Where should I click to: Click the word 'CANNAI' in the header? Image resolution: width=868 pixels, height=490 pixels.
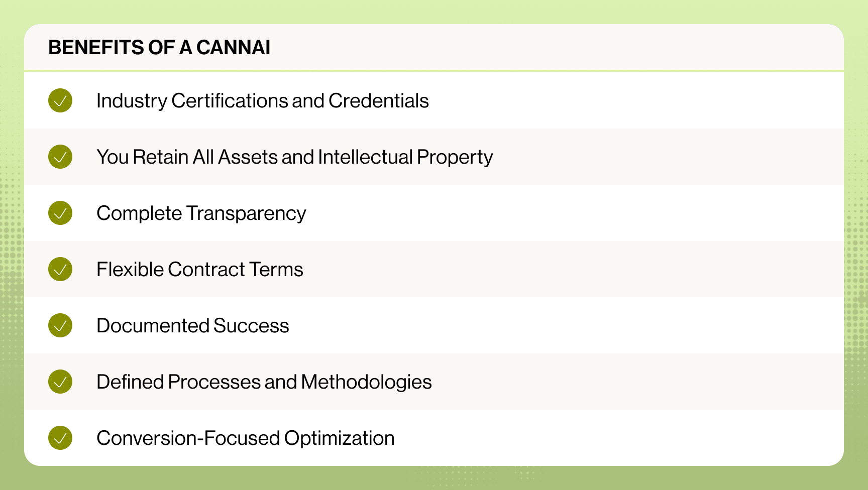click(233, 48)
